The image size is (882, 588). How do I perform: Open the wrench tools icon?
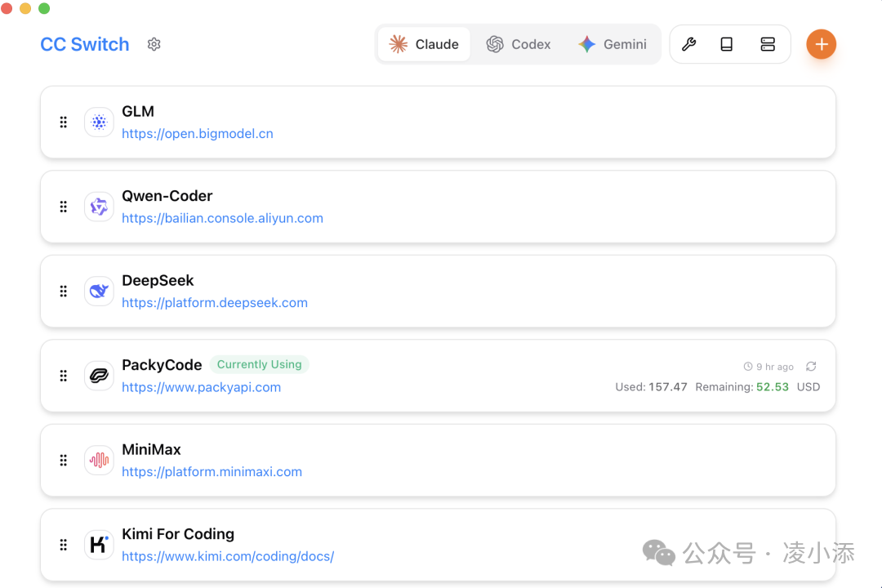688,44
